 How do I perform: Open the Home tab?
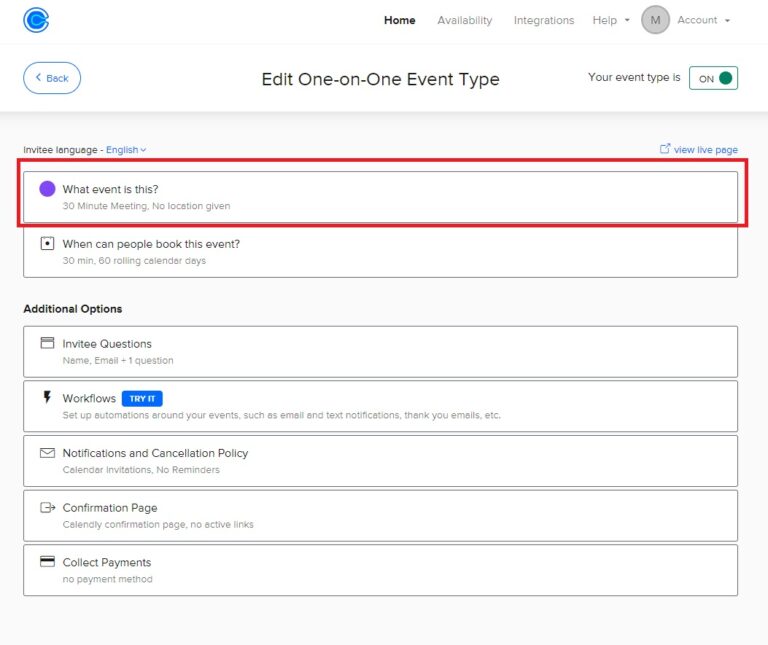pyautogui.click(x=399, y=20)
